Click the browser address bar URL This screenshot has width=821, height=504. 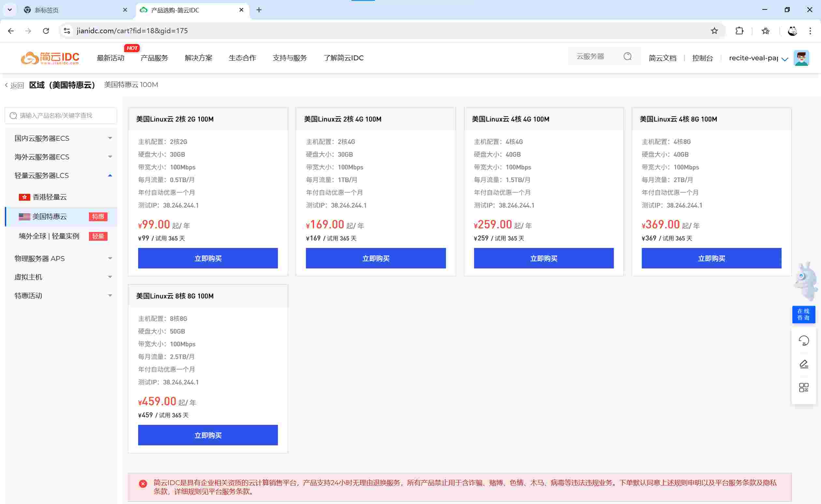tap(132, 31)
